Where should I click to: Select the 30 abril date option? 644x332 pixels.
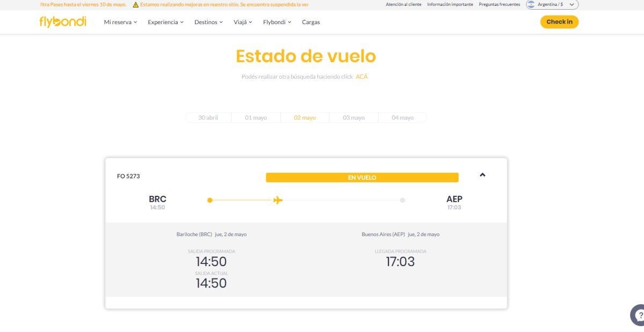pos(208,117)
